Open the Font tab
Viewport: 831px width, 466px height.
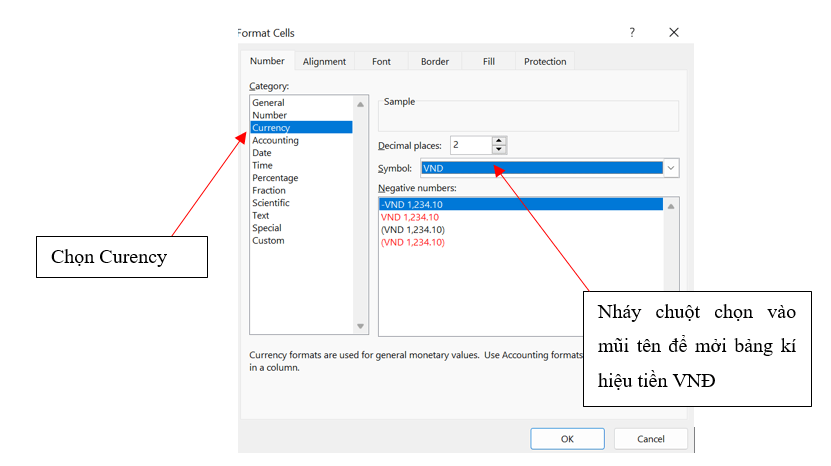381,62
